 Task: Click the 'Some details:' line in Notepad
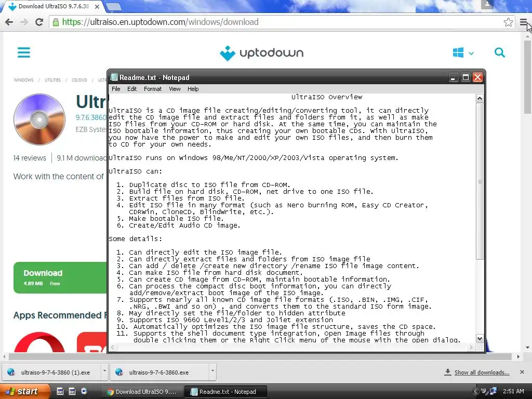[136, 239]
